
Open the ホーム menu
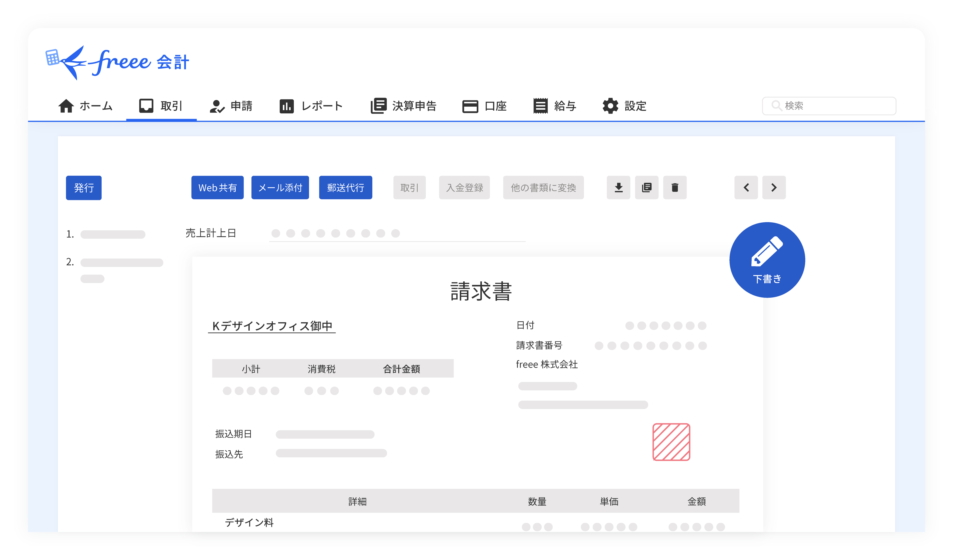click(85, 106)
